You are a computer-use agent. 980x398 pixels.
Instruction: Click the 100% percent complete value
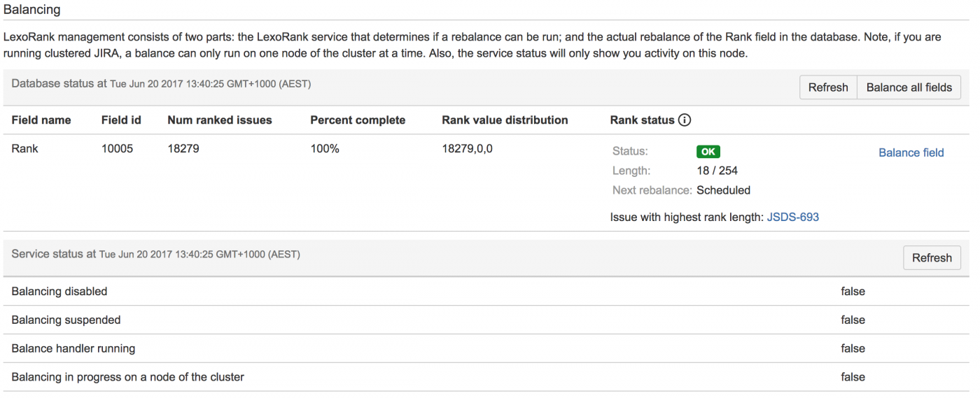[x=325, y=148]
